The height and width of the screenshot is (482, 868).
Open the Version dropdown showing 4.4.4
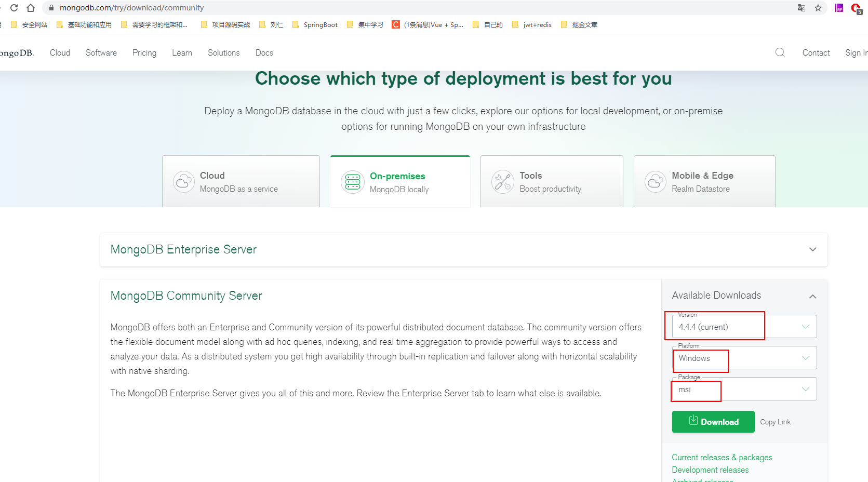(x=744, y=327)
